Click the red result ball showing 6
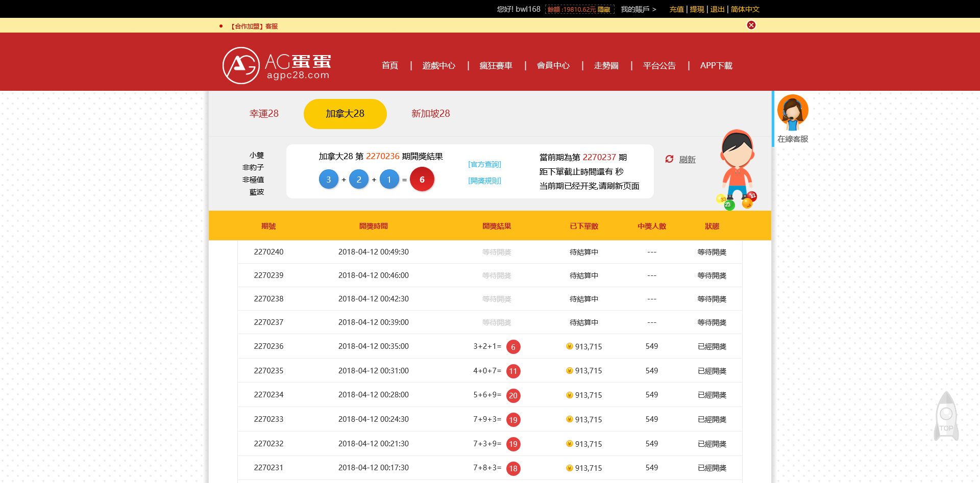The width and height of the screenshot is (980, 483). 422,180
